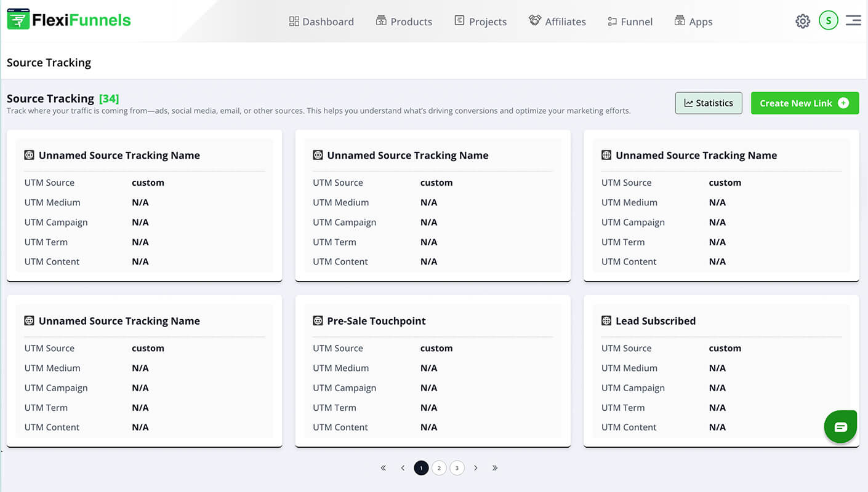The image size is (868, 492).
Task: Click the globe icon on Lead Subscribed card
Action: tap(606, 320)
